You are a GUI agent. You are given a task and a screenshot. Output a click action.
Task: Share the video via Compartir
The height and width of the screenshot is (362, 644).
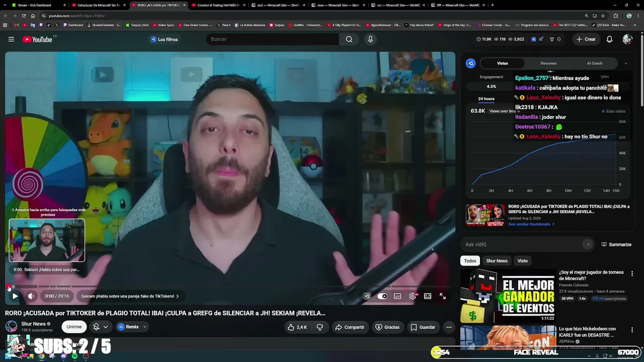(x=350, y=327)
